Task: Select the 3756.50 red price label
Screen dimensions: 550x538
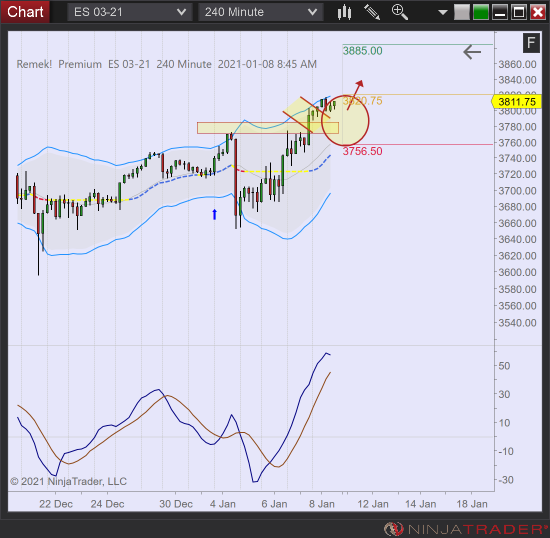Action: pos(362,151)
